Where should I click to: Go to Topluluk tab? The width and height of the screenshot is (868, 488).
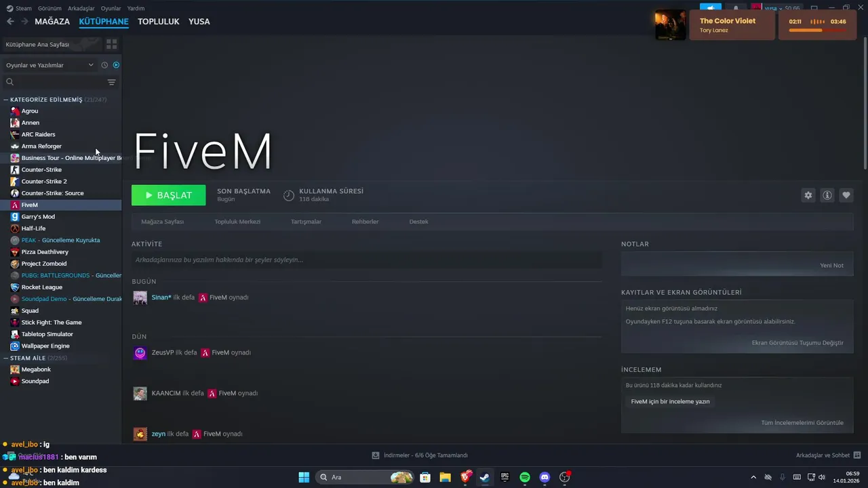click(159, 22)
